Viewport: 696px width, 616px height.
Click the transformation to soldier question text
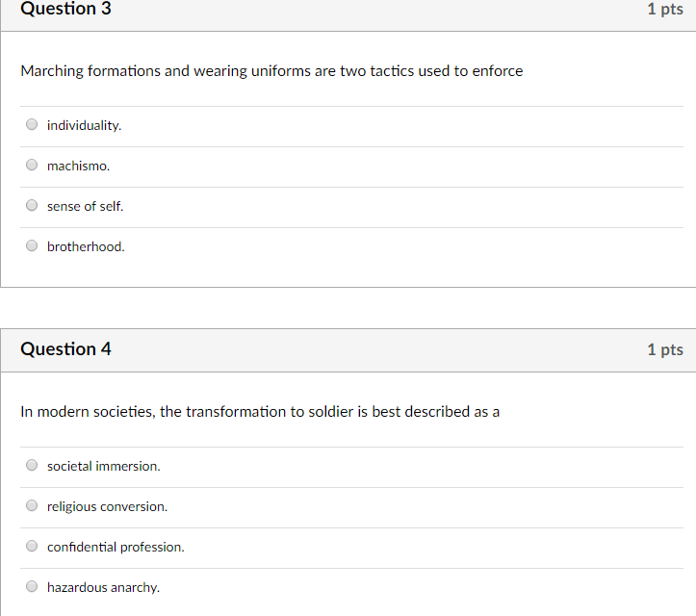tap(260, 412)
